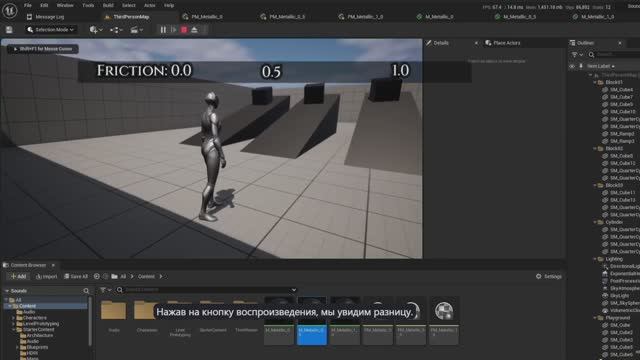Select the Playground folder in Outliner

(x=617, y=318)
